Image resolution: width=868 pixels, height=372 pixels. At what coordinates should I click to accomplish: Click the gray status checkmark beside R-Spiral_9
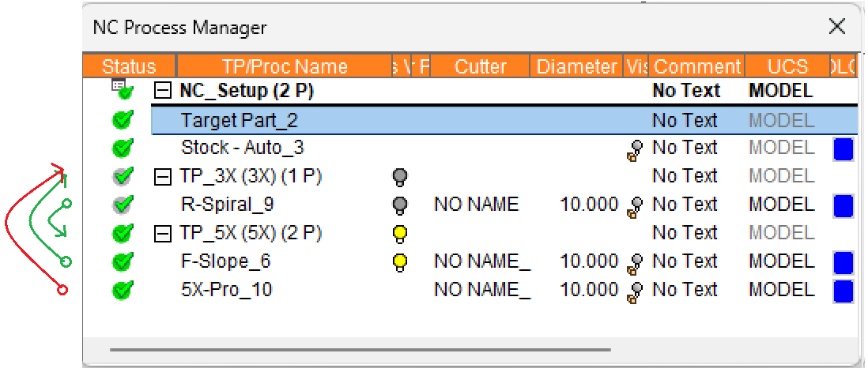(123, 205)
